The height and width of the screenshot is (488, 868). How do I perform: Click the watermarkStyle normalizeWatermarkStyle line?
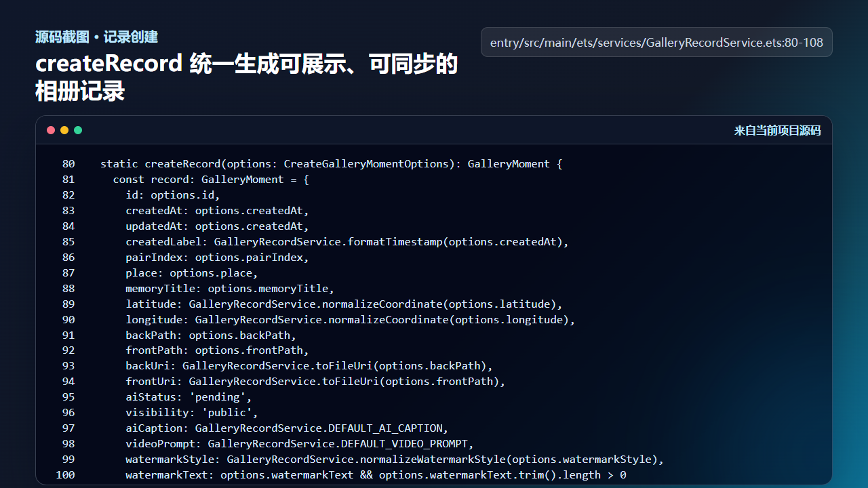395,460
